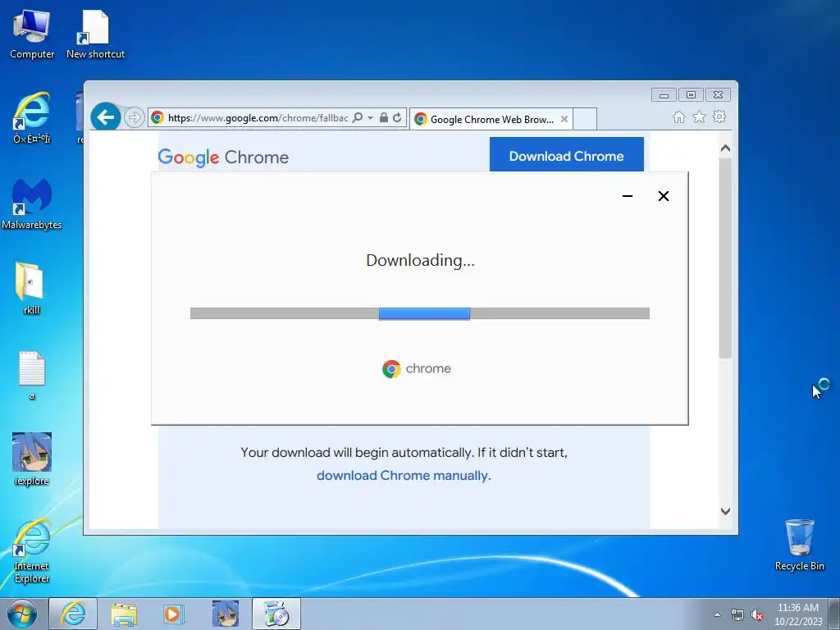Screen dimensions: 840x630
Task: Click the security lock icon in address bar
Action: click(384, 118)
